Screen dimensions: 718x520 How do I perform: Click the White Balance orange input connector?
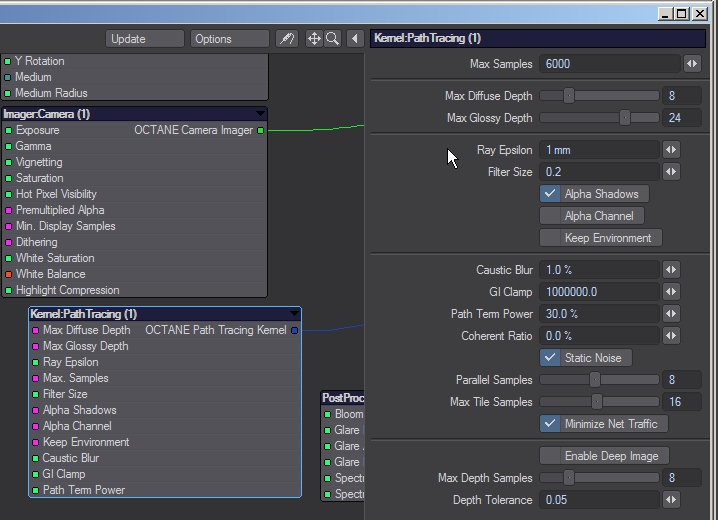(9, 274)
